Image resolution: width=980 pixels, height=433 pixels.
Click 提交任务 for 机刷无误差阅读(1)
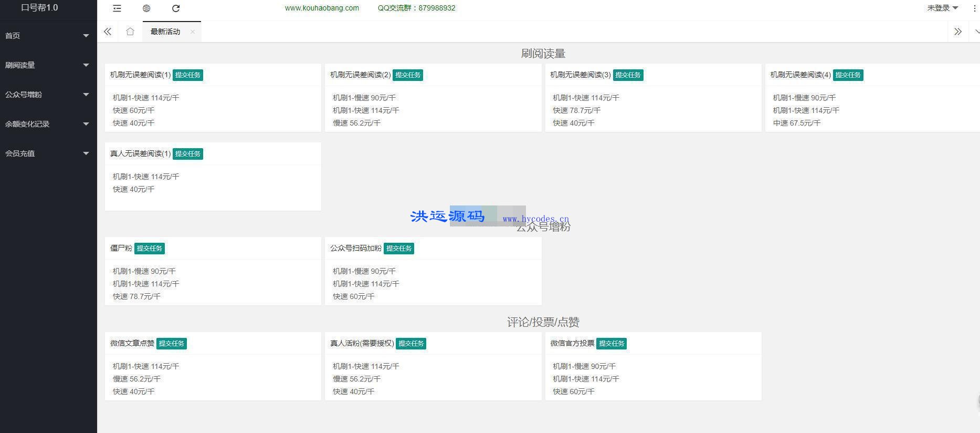click(x=188, y=75)
